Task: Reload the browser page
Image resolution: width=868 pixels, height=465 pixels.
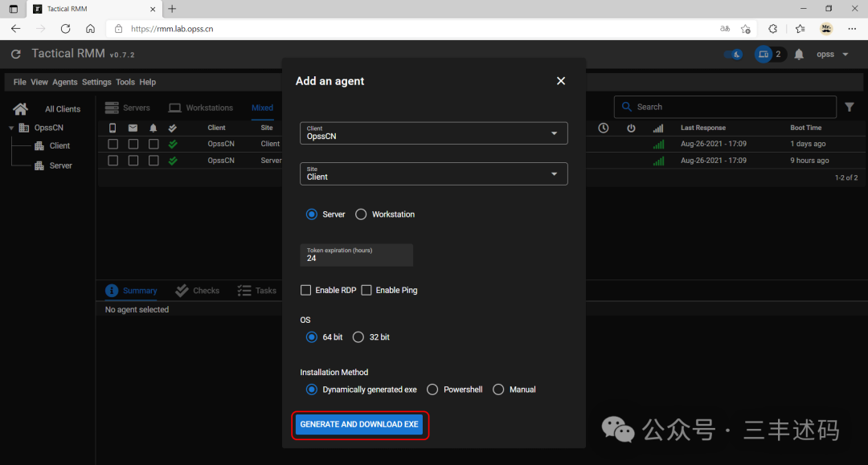Action: pos(65,29)
